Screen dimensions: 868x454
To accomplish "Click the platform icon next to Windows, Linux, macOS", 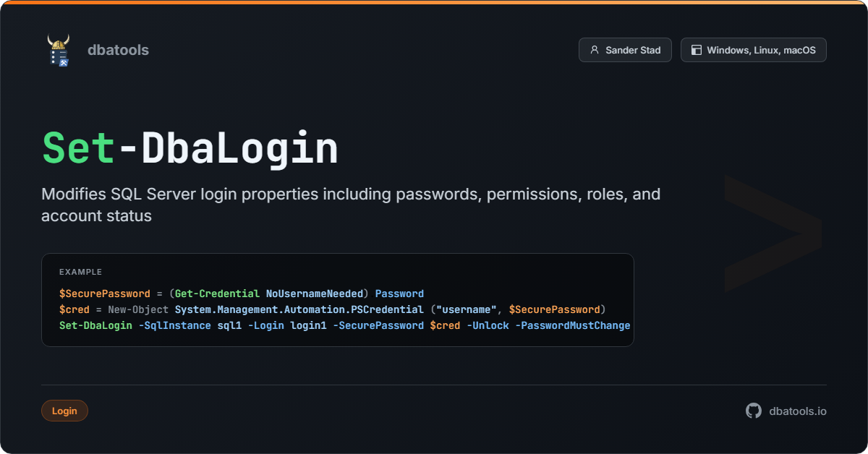I will click(x=696, y=50).
